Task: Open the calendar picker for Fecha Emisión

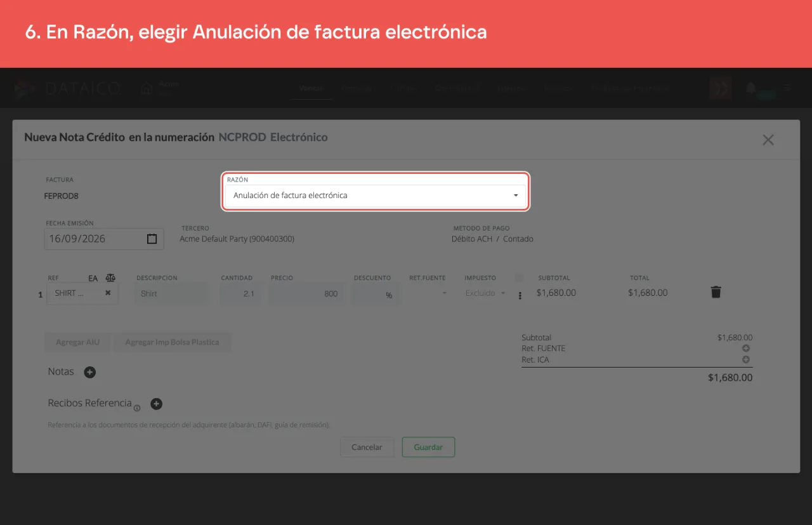Action: (x=152, y=239)
